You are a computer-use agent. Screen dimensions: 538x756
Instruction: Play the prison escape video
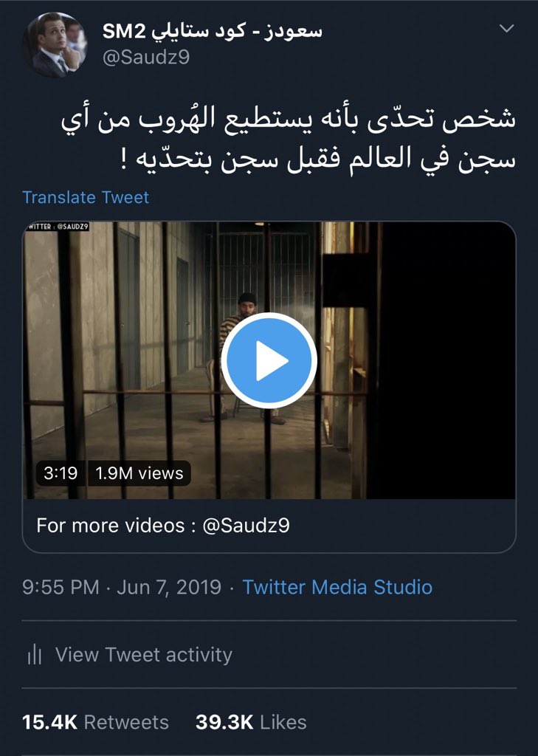coord(269,360)
